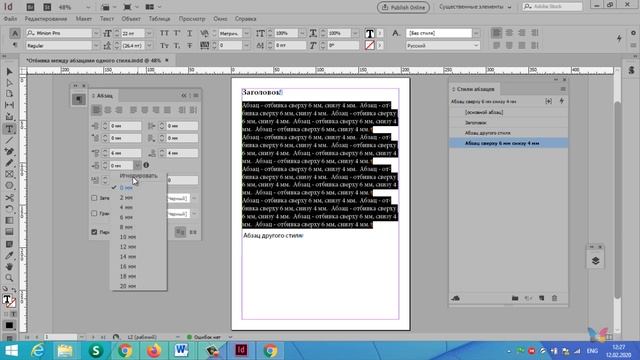Toggle the first checkbox 'Зате' in Абзац panel

pos(94,198)
